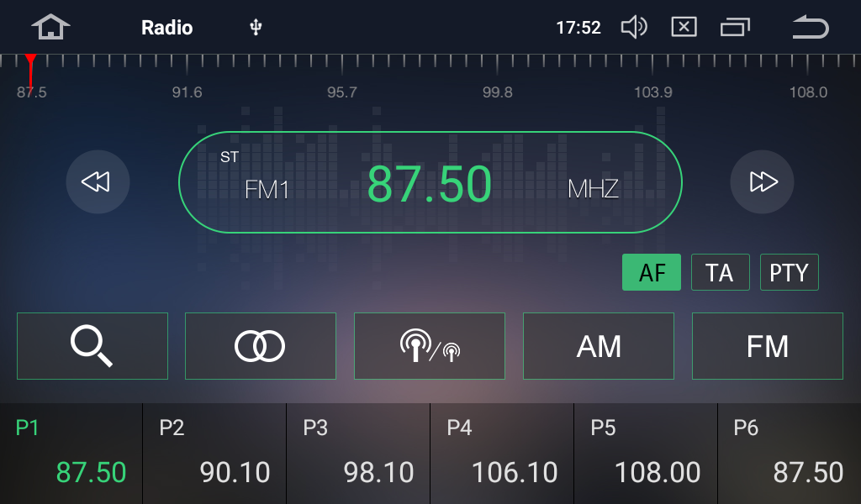861x504 pixels.
Task: Switch local/distance reception with antenna icon
Action: point(430,346)
